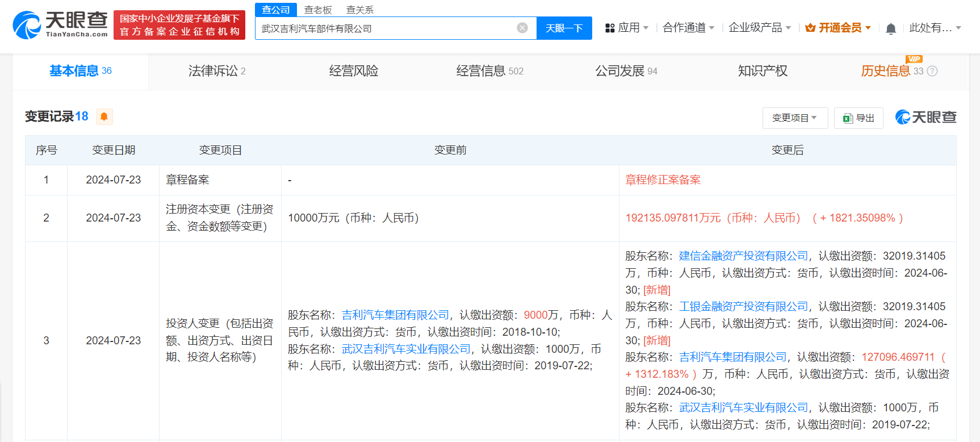Open 武汉吉利汽车实业有限公司 link in 变更后 column
The width and height of the screenshot is (980, 442).
coord(743,407)
